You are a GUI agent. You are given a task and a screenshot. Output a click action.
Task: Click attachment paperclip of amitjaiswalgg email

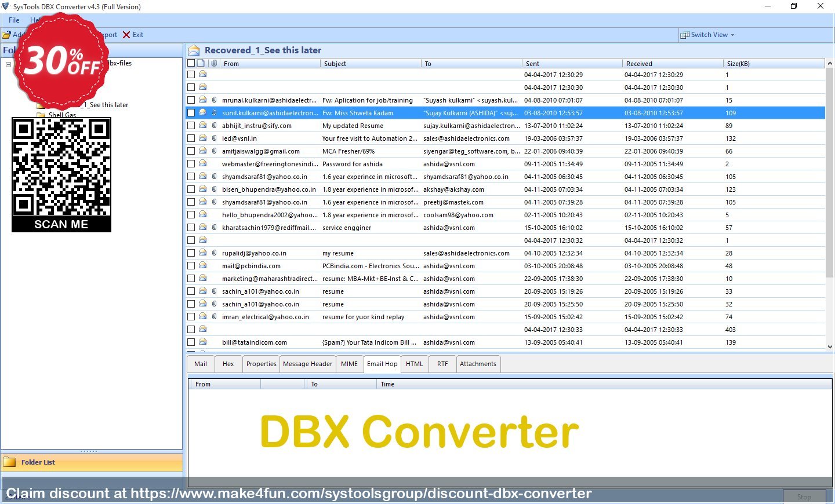[x=214, y=151]
